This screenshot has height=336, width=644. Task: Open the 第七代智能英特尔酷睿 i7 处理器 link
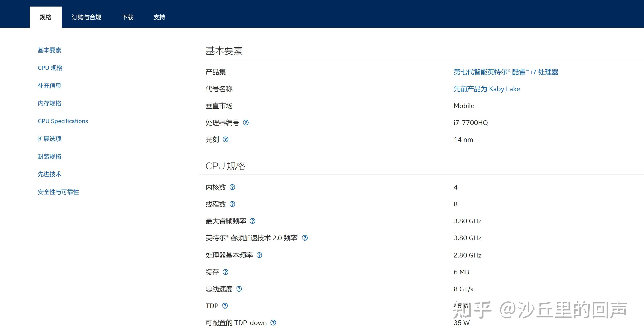click(x=506, y=72)
